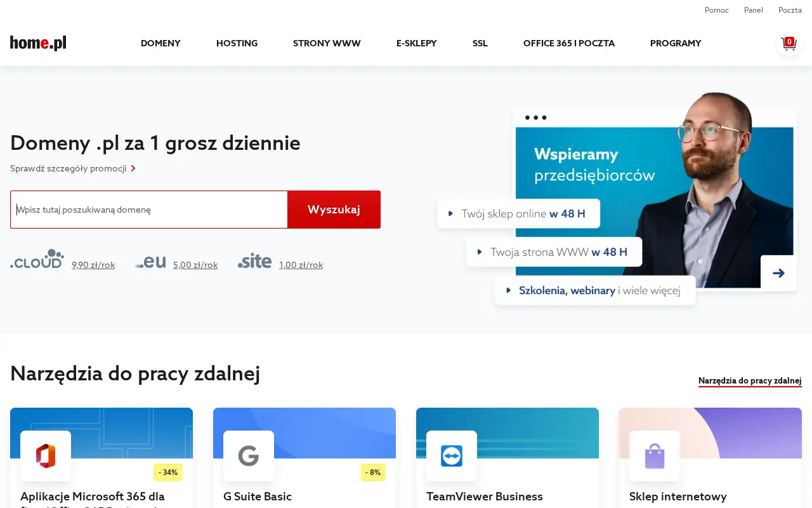Viewport: 812px width, 508px height.
Task: Click the 9,90 zł/rok price link
Action: [93, 265]
